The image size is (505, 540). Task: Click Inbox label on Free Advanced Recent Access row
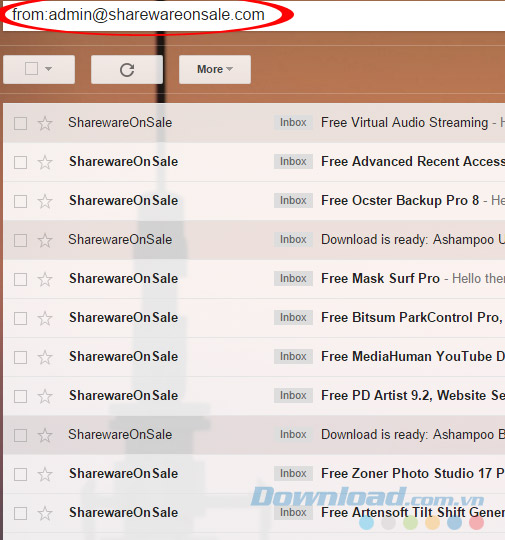(293, 162)
